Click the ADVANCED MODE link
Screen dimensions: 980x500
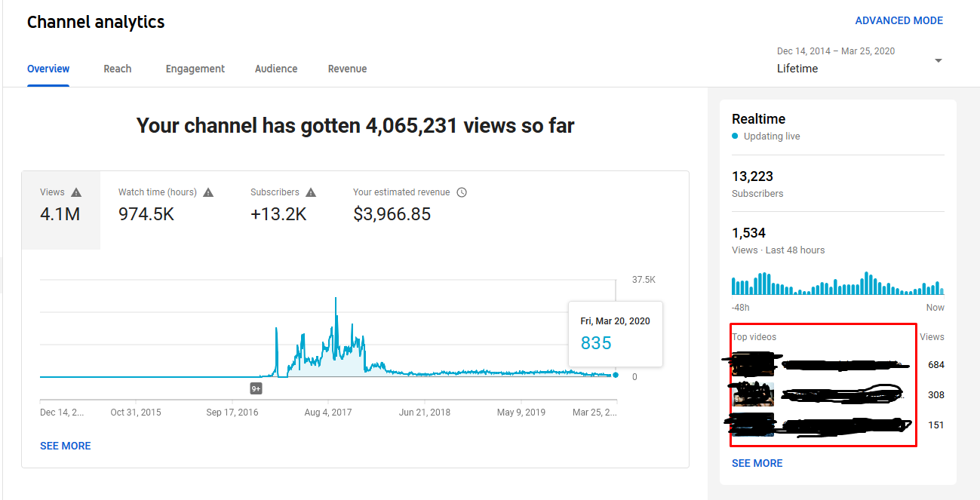[899, 21]
